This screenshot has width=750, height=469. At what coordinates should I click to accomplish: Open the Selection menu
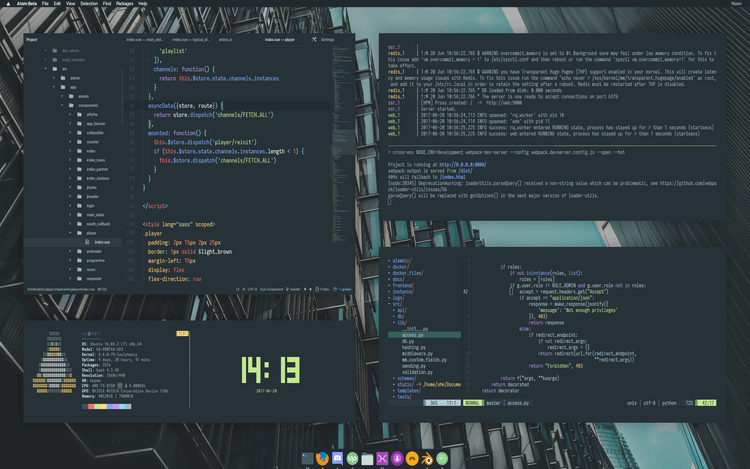pos(89,4)
